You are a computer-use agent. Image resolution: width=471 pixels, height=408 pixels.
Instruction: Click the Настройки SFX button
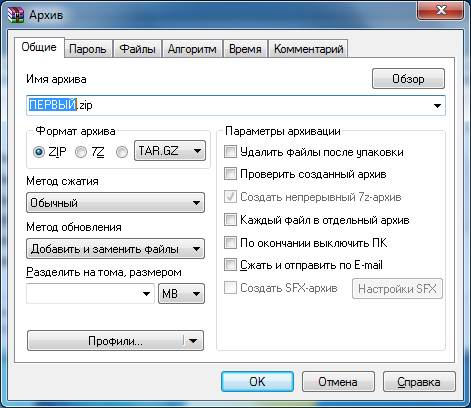point(397,289)
